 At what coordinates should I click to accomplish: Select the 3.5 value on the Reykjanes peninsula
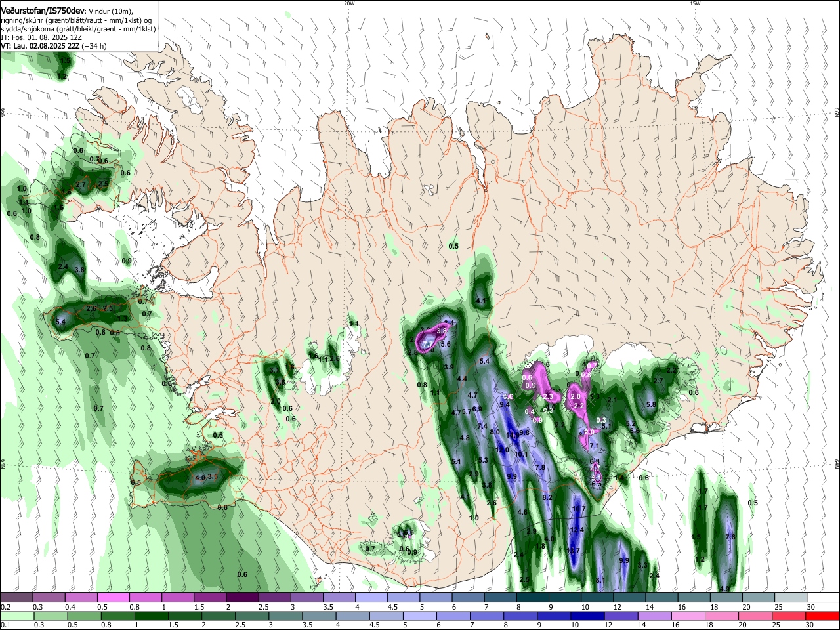coord(213,477)
